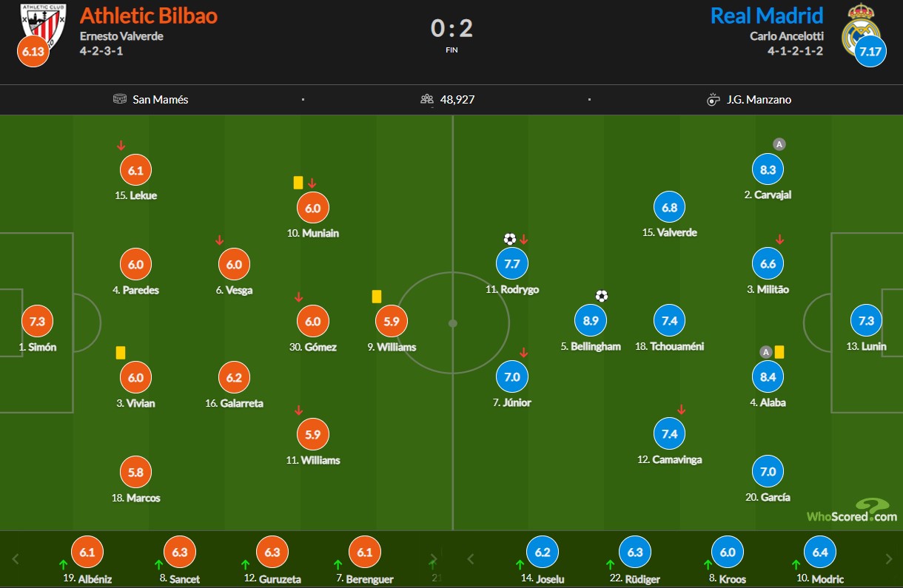The height and width of the screenshot is (588, 903).
Task: Click the attendance crowd icon
Action: point(426,99)
